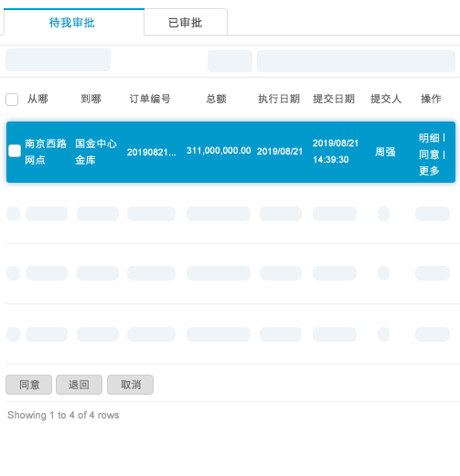Screen dimensions: 460x476
Task: Click the 同意 button below the table
Action: tap(29, 385)
